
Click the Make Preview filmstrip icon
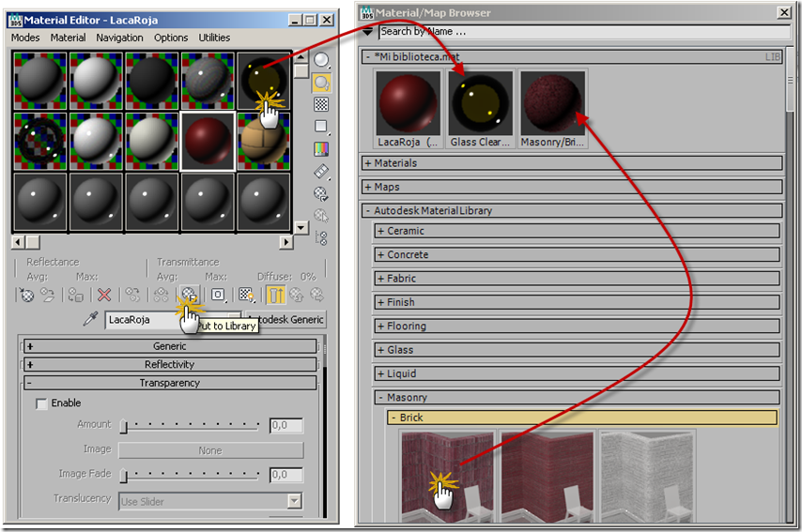pos(321,171)
